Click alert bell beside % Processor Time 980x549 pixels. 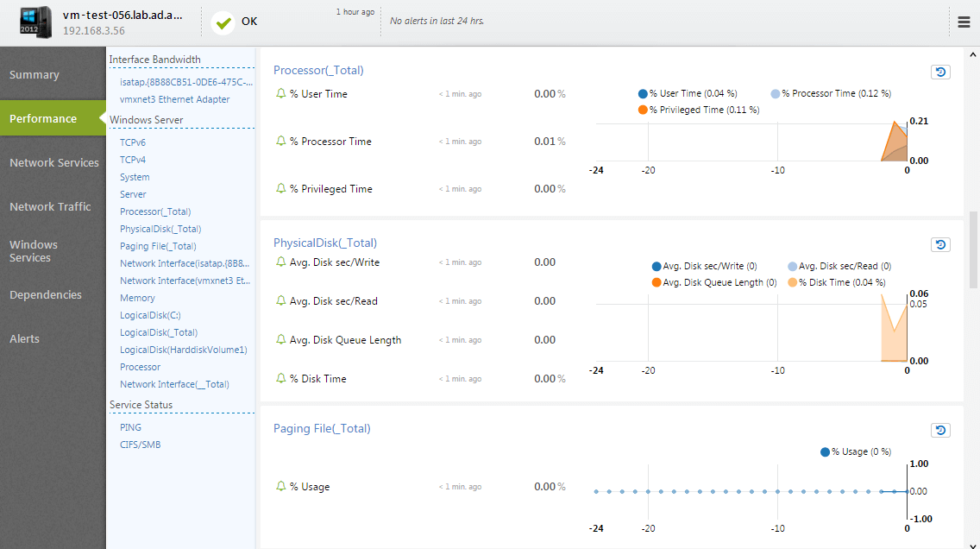280,141
